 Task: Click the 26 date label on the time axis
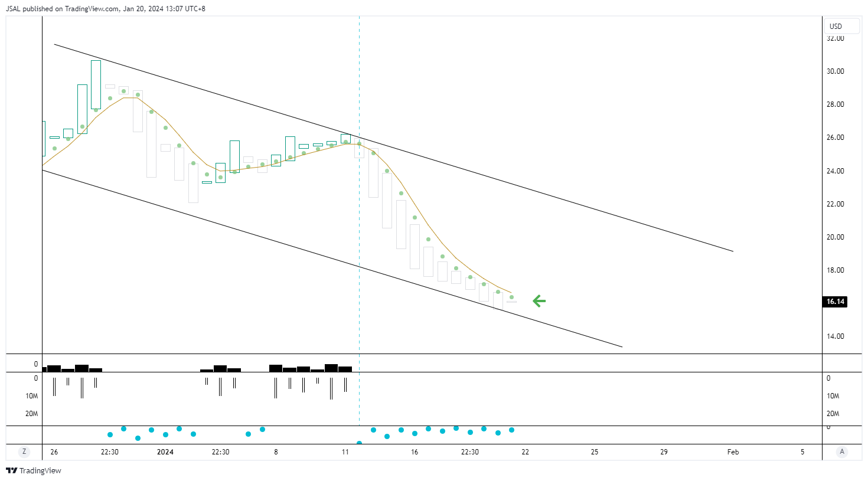click(x=54, y=452)
